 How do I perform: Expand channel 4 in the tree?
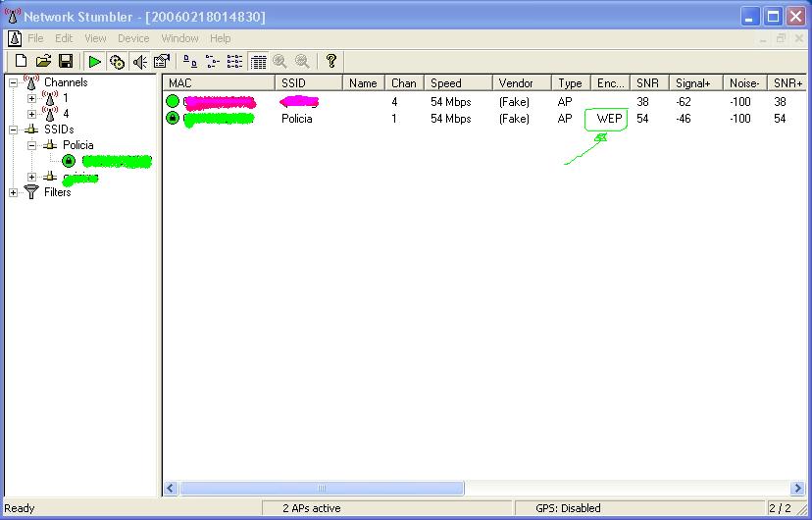(x=31, y=114)
